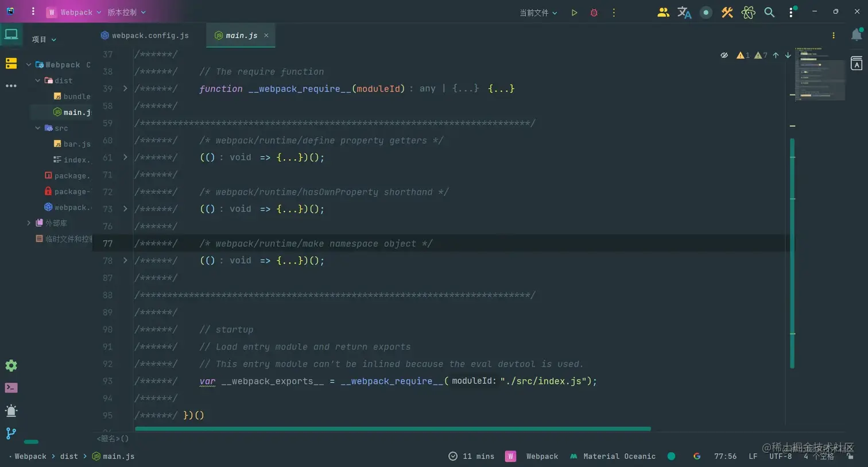Click the green circular recording icon in toolbar

click(x=706, y=13)
